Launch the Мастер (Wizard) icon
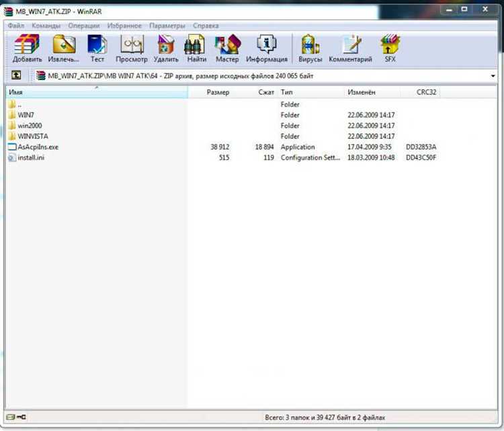Image resolution: width=504 pixels, height=431 pixels. tap(228, 44)
